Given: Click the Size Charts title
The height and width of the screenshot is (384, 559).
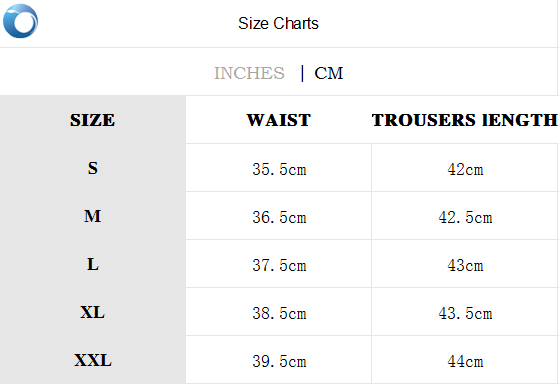Looking at the screenshot, I should pyautogui.click(x=278, y=24).
